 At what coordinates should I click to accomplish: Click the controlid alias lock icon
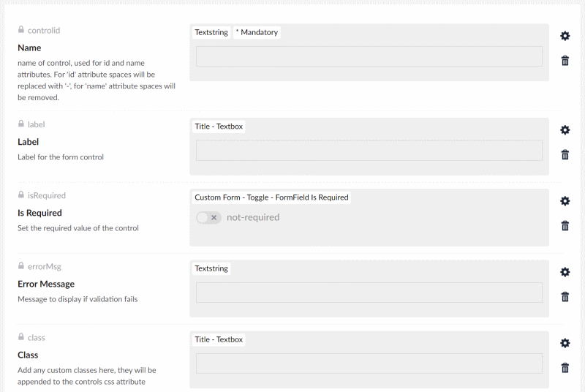pos(21,30)
